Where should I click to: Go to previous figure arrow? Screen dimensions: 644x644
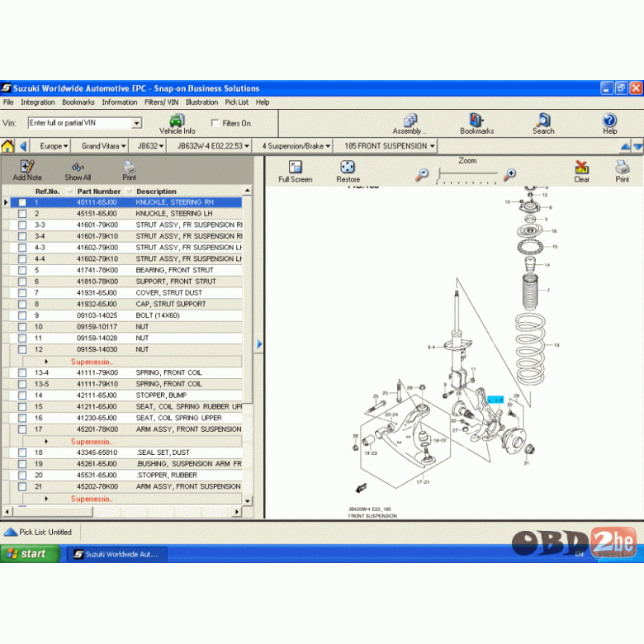click(x=625, y=146)
